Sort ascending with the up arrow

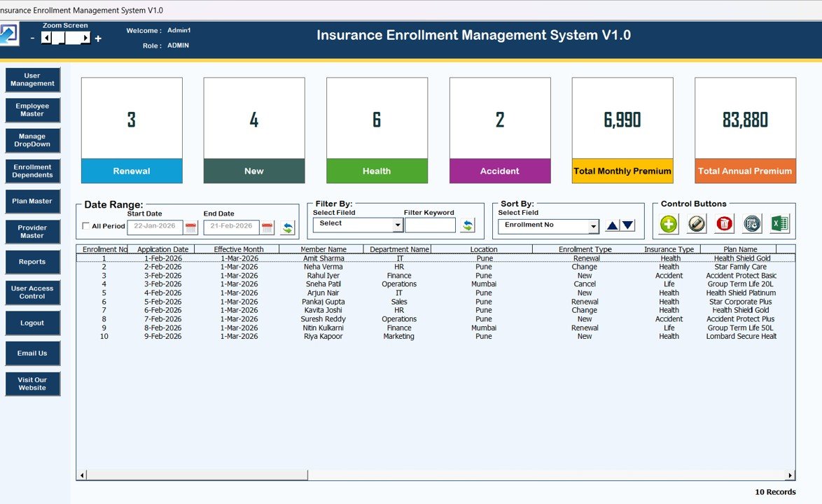[613, 225]
